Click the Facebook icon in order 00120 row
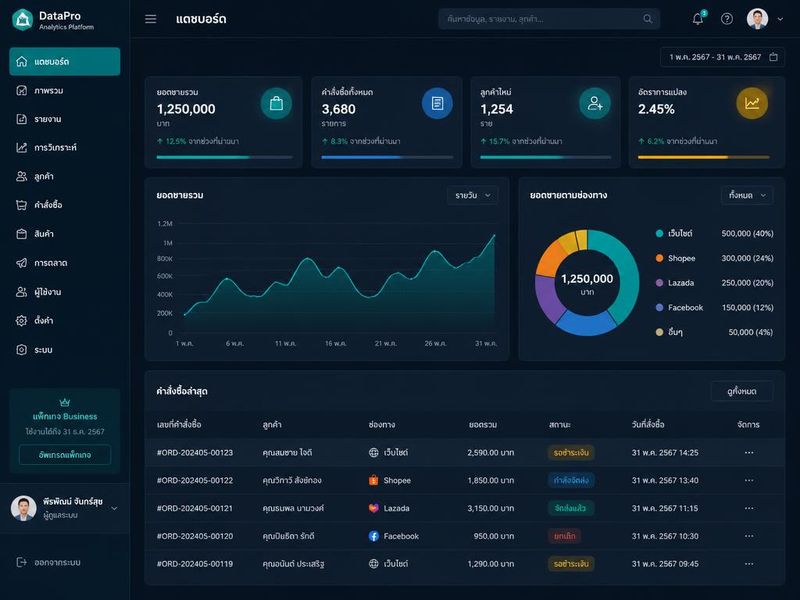 pos(373,536)
